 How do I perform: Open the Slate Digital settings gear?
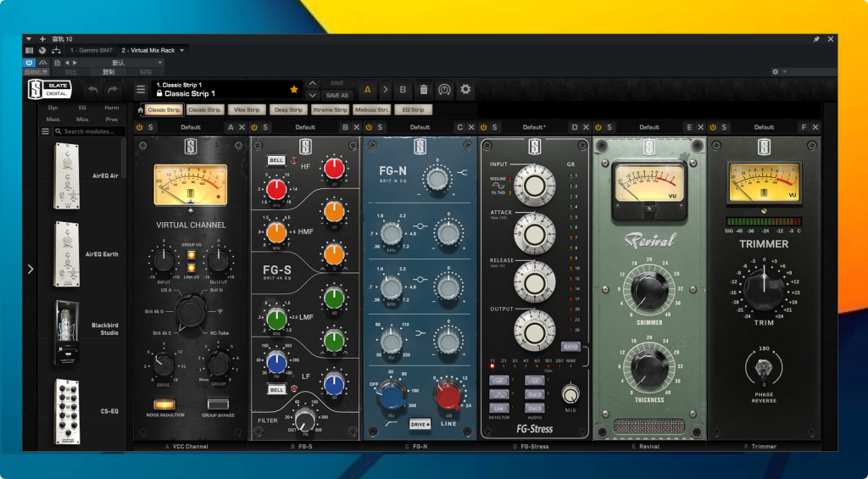pyautogui.click(x=465, y=89)
